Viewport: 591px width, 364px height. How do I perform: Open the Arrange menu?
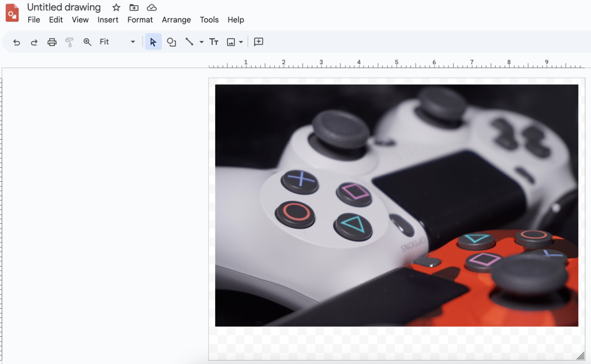tap(177, 20)
